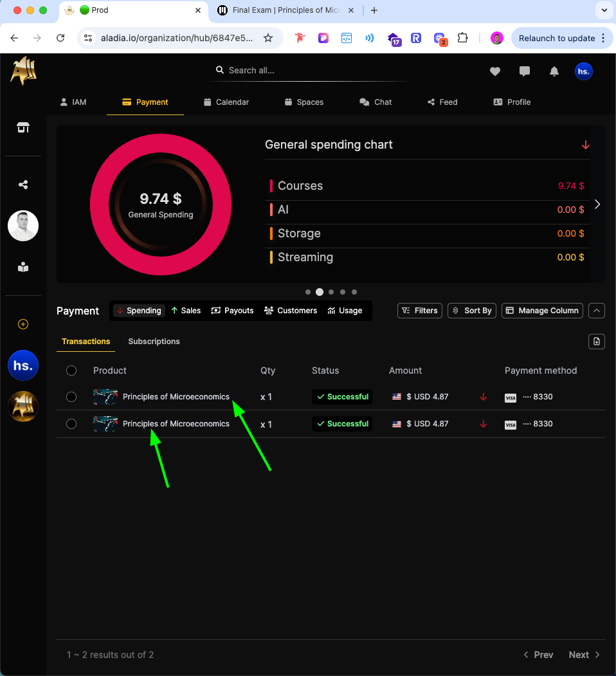Viewport: 616px width, 676px height.
Task: Open the code window extension icon
Action: 347,38
